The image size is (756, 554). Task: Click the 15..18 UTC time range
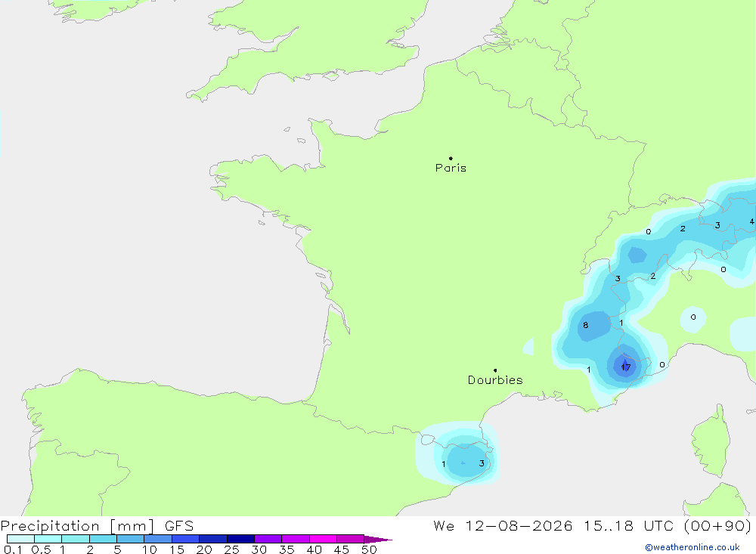click(628, 526)
